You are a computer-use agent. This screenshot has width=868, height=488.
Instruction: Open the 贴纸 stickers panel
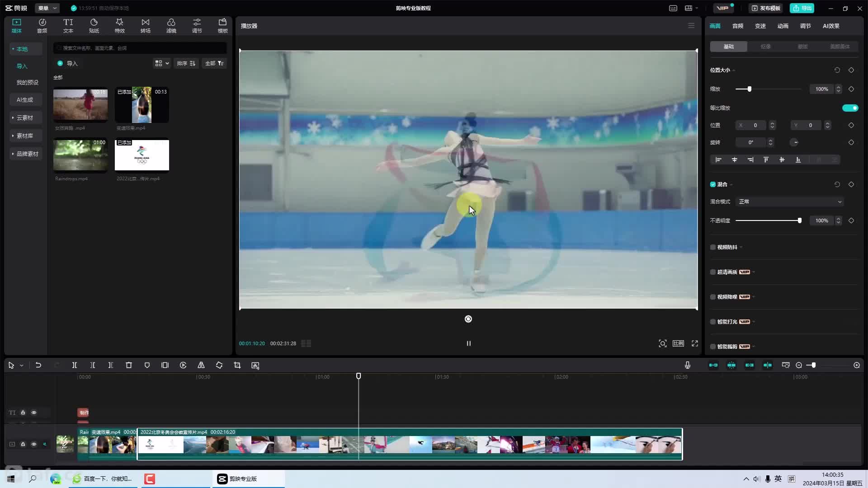click(94, 26)
